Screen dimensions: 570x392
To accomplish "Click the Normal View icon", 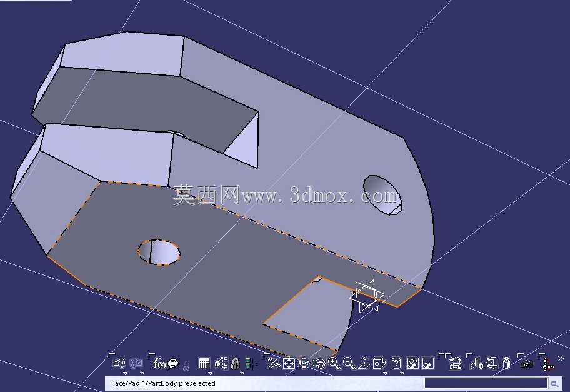I will (x=364, y=363).
